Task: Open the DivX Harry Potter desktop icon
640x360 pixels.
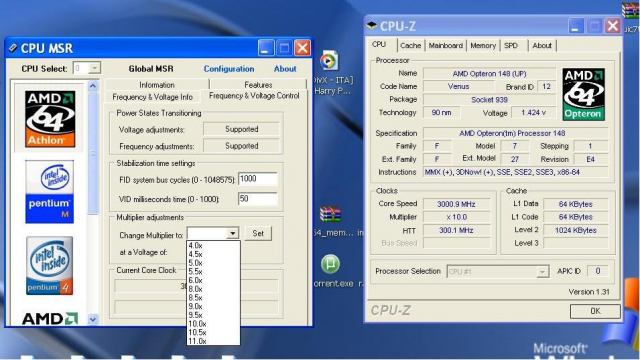Action: pos(329,61)
